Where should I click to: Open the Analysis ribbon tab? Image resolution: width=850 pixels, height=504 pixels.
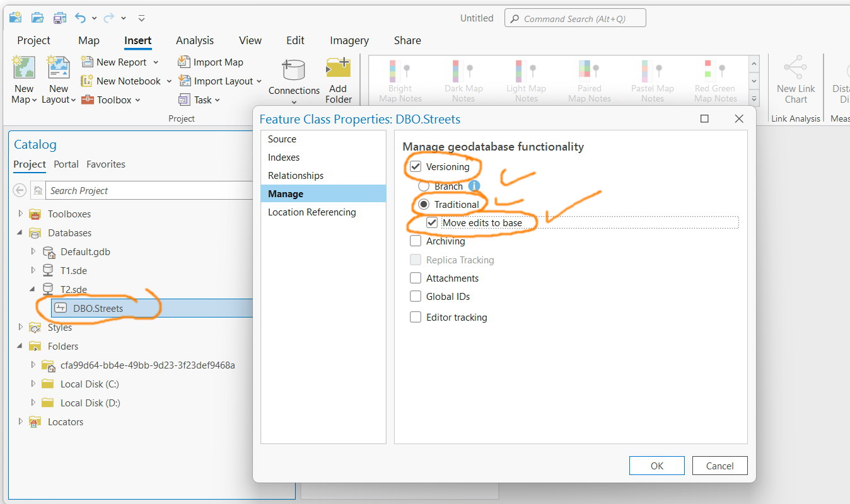195,40
